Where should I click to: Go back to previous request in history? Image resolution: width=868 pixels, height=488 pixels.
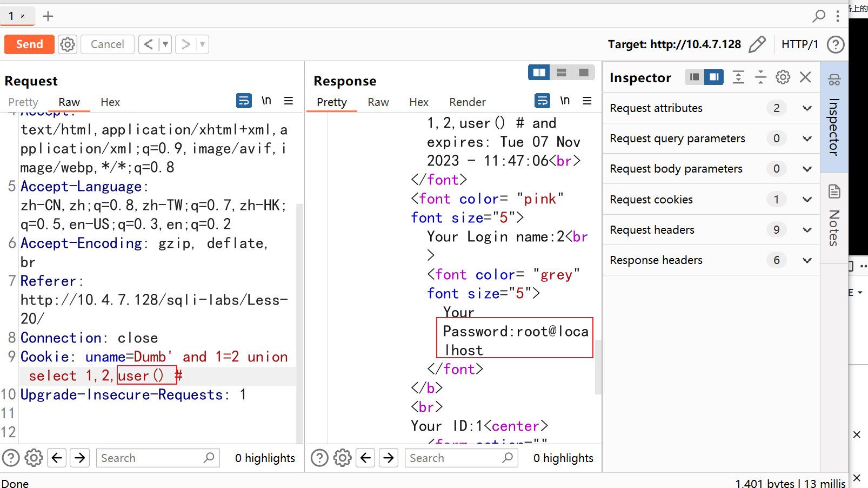(149, 44)
